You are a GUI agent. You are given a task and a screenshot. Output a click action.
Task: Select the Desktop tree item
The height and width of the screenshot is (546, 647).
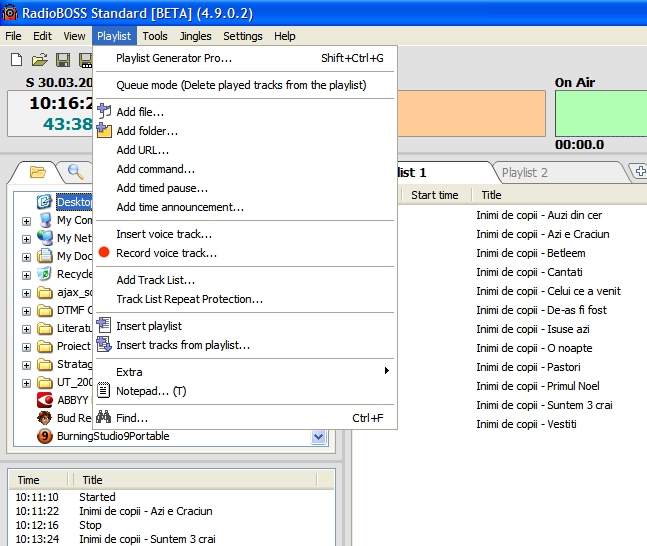(74, 202)
